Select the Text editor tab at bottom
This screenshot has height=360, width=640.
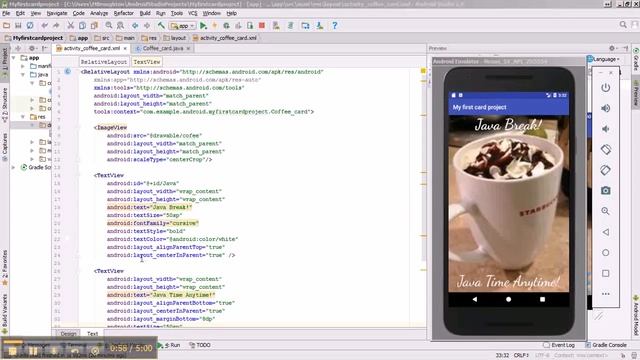click(93, 333)
